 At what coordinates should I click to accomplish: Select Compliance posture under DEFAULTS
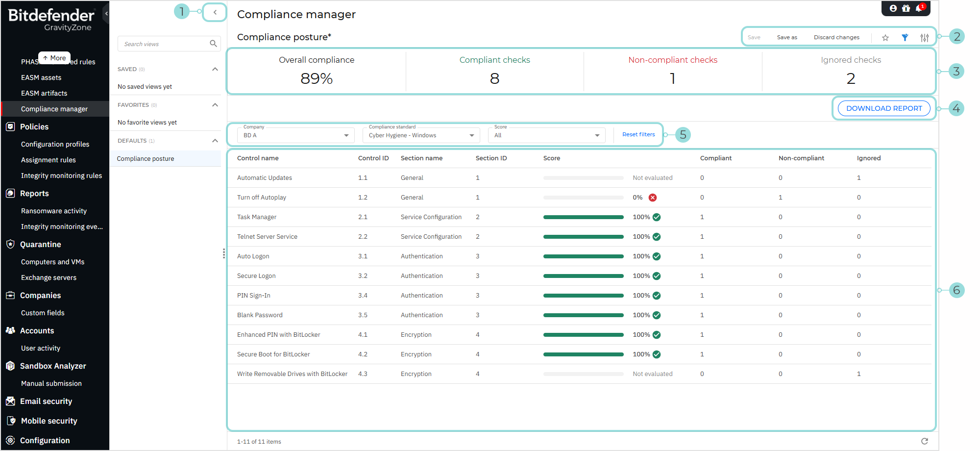click(x=146, y=158)
